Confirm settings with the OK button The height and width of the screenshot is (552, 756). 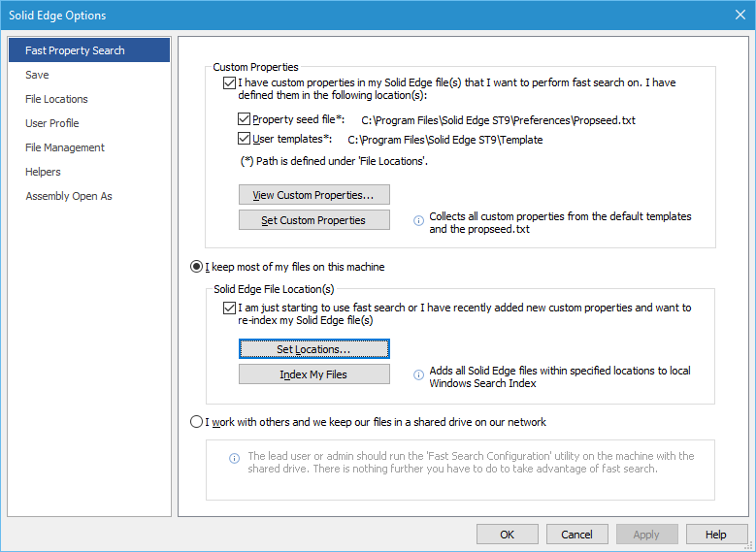coord(507,535)
